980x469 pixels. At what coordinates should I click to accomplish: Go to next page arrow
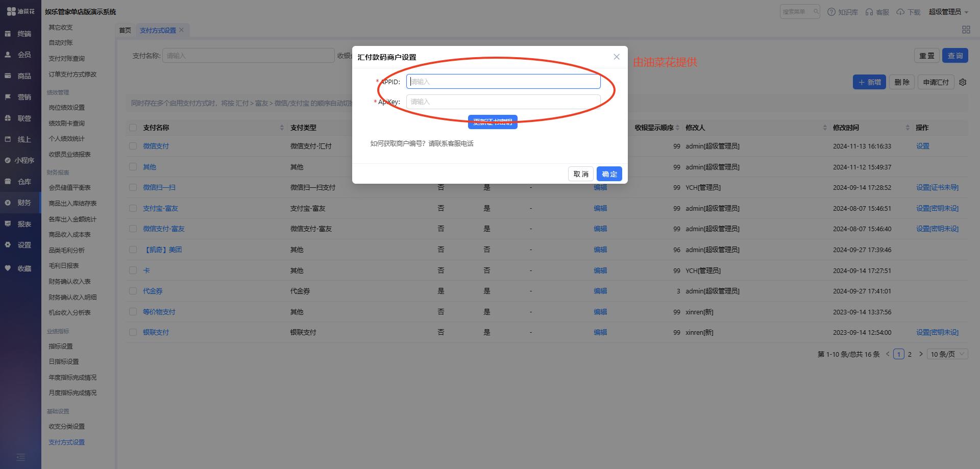pos(921,354)
